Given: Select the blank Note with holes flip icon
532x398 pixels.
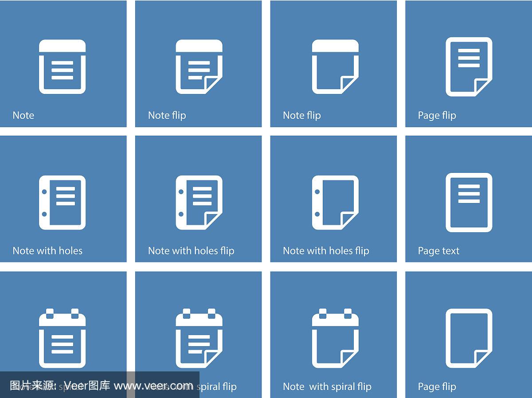Looking at the screenshot, I should tap(335, 203).
